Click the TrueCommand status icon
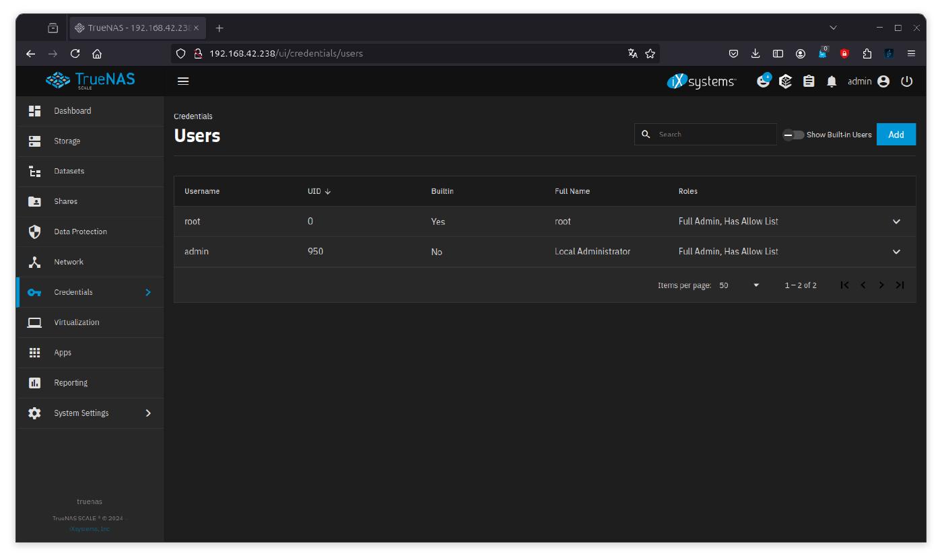Image resolution: width=942 pixels, height=560 pixels. 786,81
